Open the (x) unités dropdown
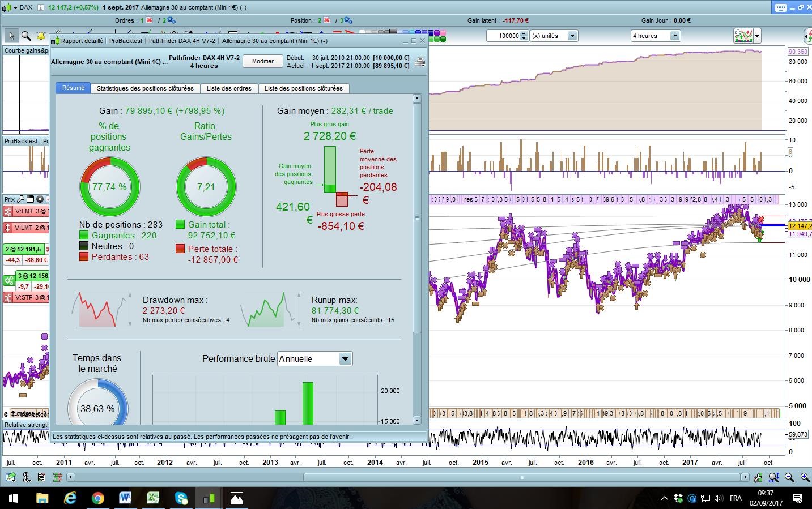 (x=572, y=36)
